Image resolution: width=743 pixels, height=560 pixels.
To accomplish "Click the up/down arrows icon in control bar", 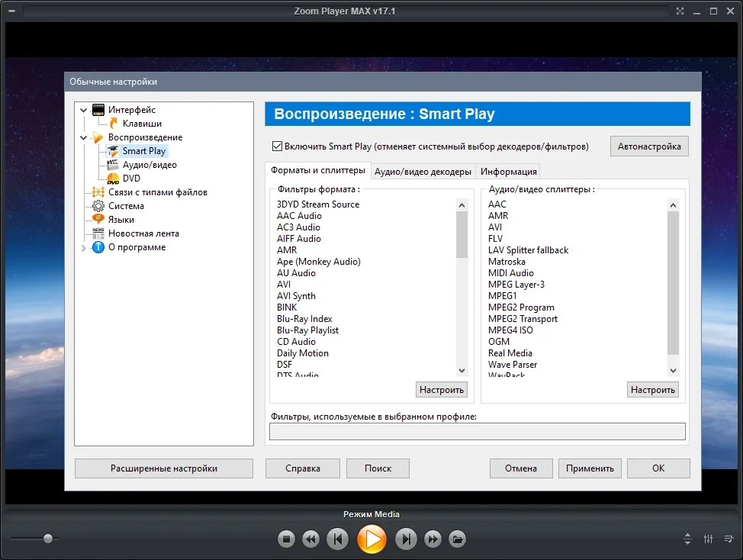I will point(687,539).
